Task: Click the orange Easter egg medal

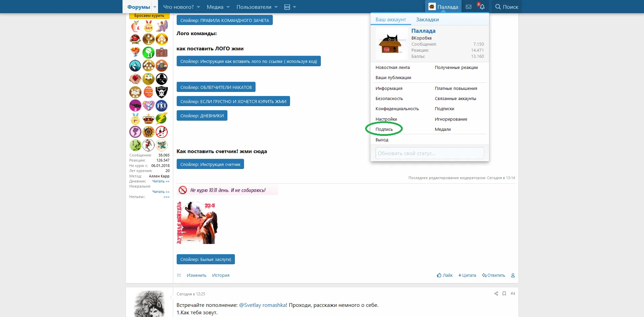Action: [x=149, y=92]
